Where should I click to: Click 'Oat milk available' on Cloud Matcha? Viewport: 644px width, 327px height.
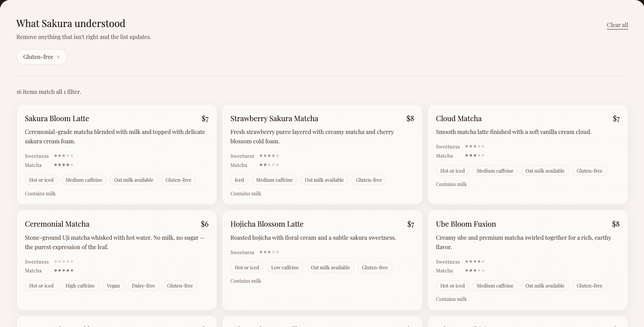point(545,171)
